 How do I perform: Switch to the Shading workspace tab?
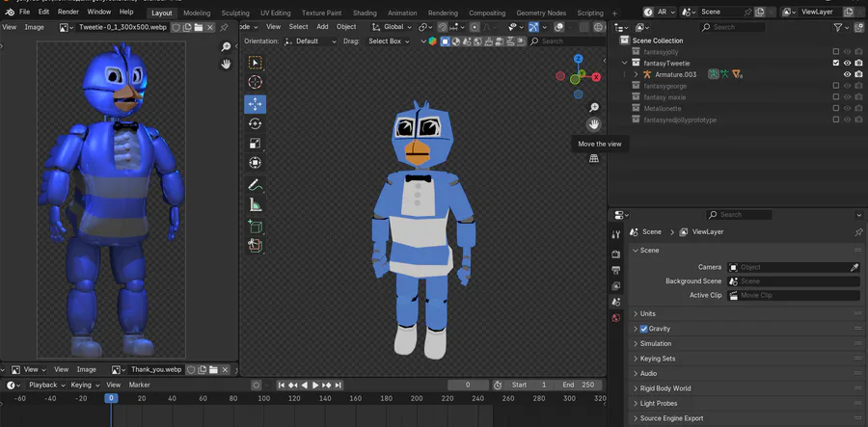tap(365, 13)
